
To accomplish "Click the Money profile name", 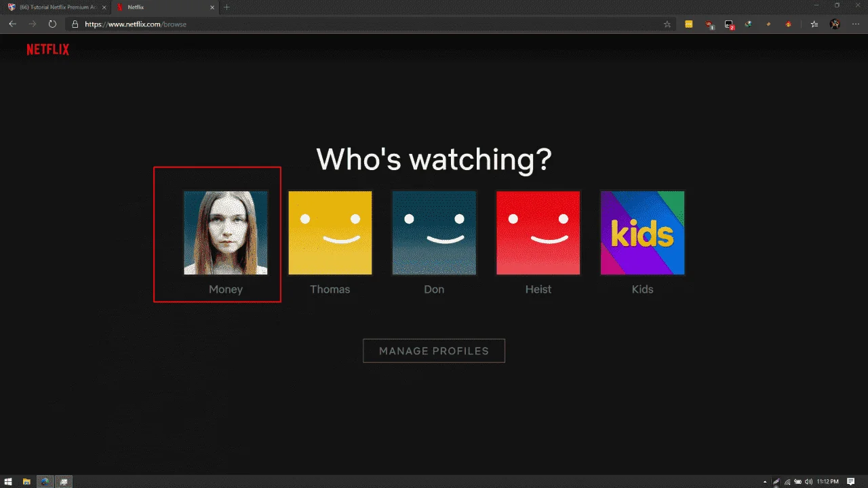I will click(226, 289).
